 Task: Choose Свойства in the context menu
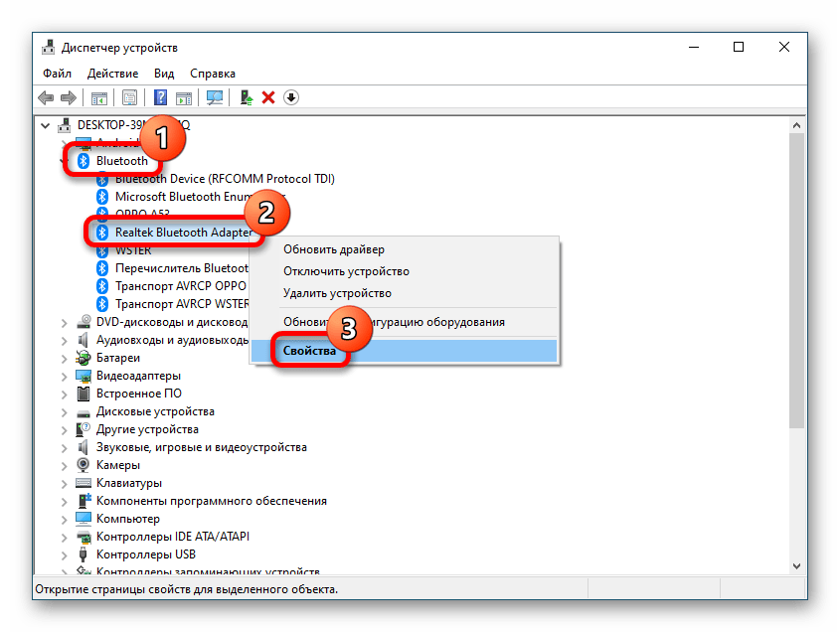(310, 351)
